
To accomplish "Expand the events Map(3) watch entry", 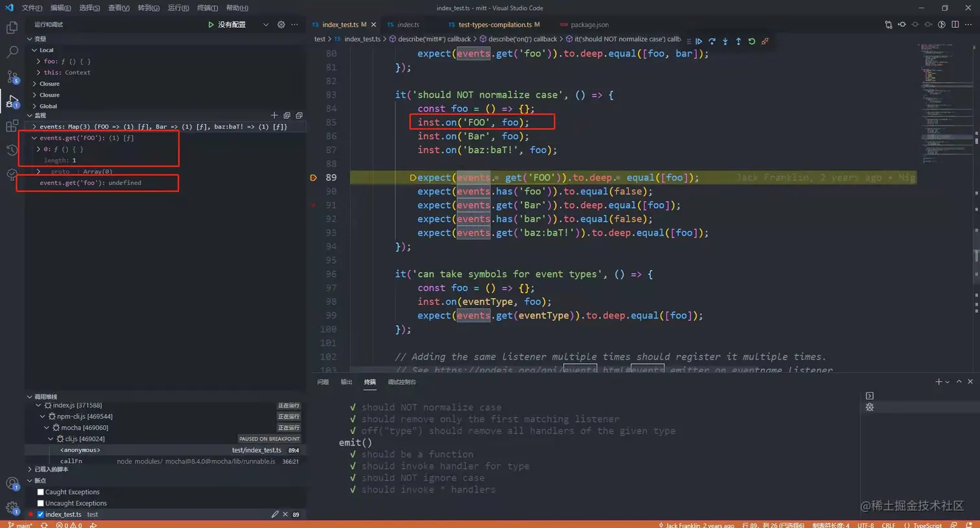I will (x=34, y=127).
